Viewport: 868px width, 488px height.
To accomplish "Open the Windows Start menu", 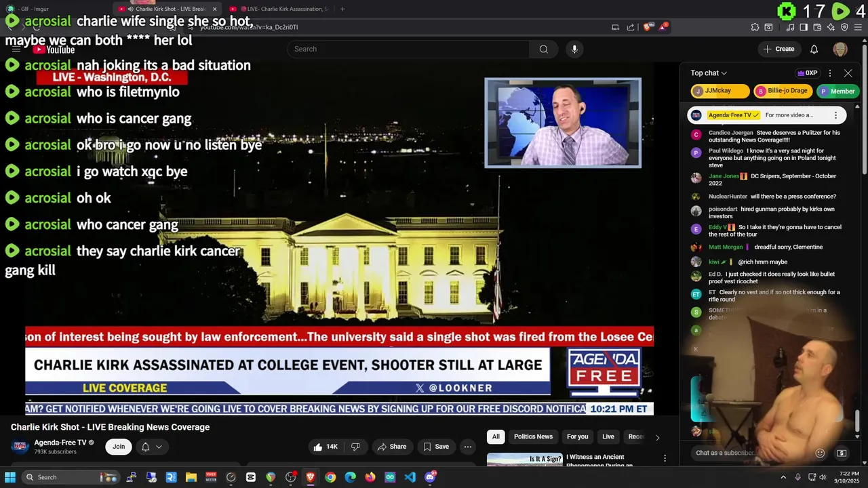I will point(10,477).
